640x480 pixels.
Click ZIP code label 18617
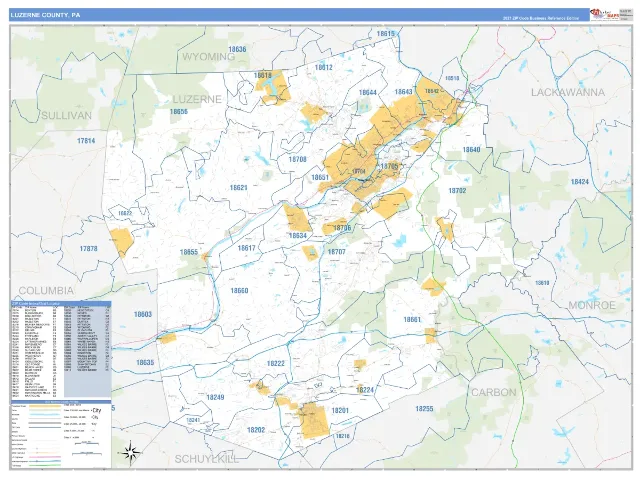[x=246, y=248]
